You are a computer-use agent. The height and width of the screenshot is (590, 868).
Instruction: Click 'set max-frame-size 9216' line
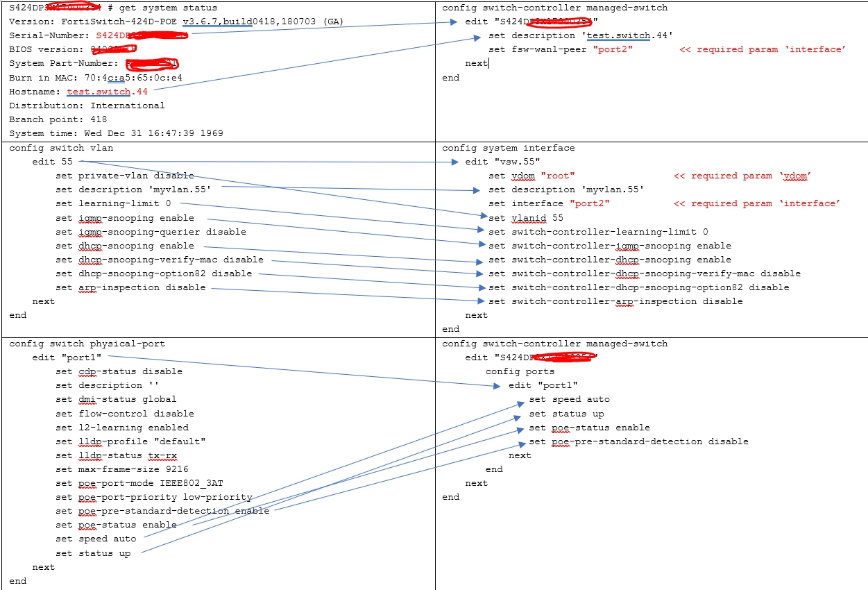pyautogui.click(x=122, y=469)
